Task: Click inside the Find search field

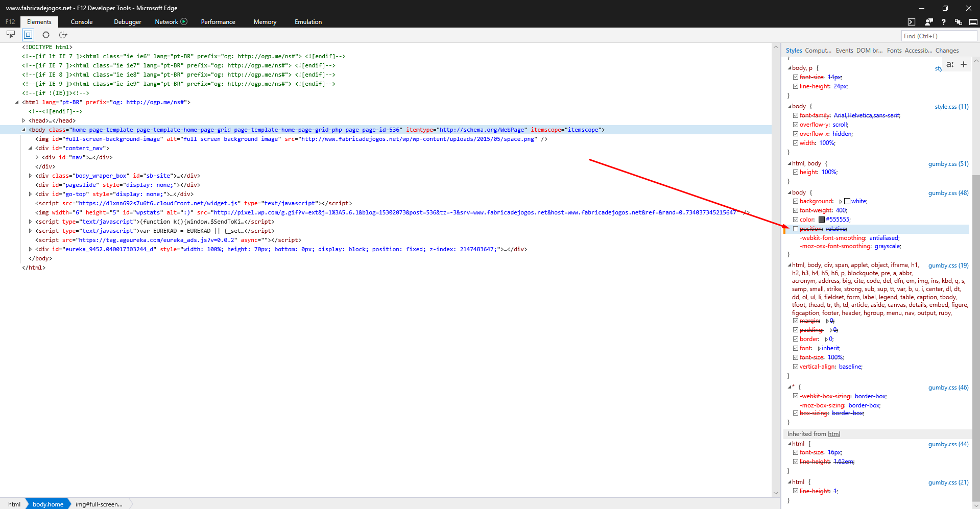Action: [939, 36]
